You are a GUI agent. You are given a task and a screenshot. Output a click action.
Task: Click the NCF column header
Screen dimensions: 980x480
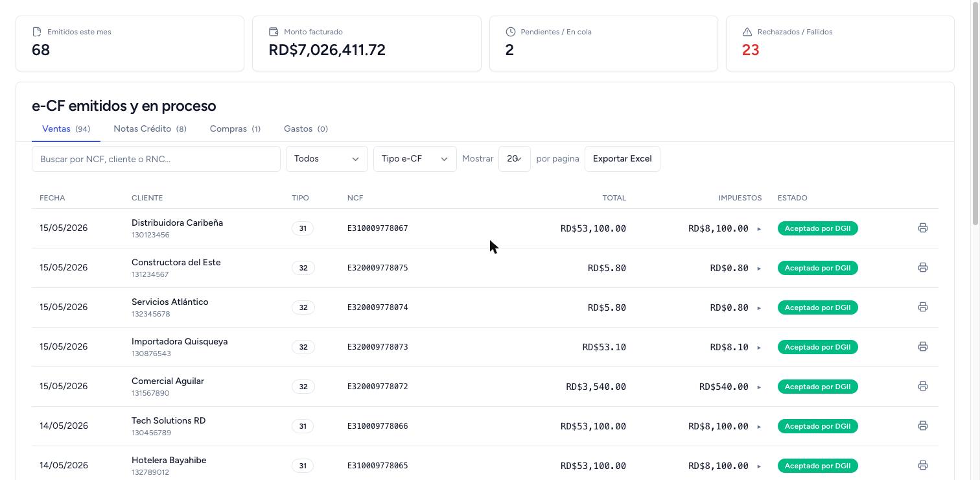point(355,198)
